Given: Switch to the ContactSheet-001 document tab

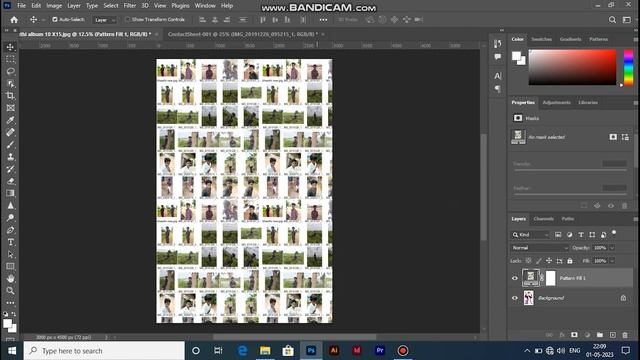Looking at the screenshot, I should 243,34.
